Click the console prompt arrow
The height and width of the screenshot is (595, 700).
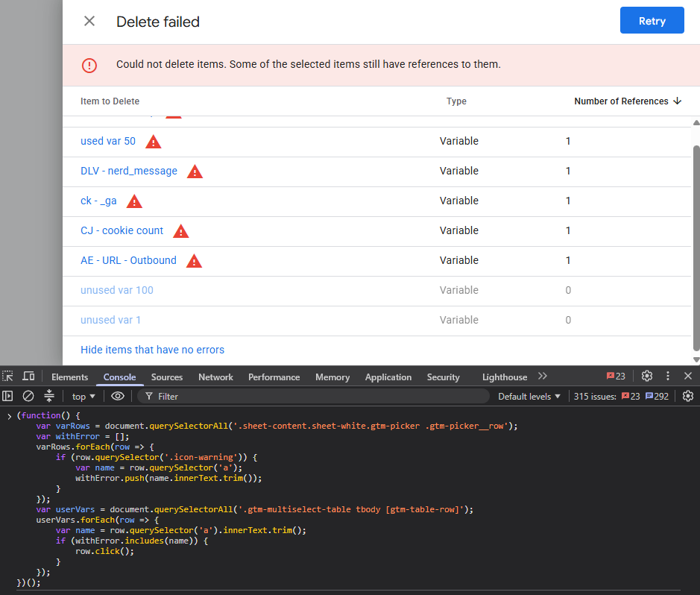pos(9,416)
